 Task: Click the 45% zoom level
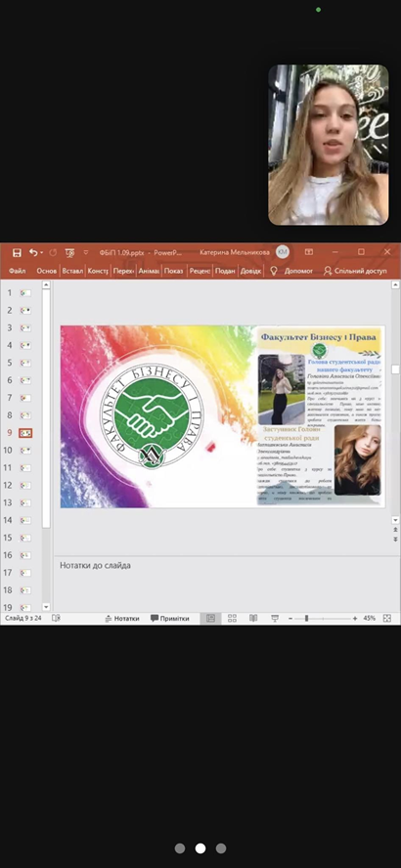click(370, 619)
